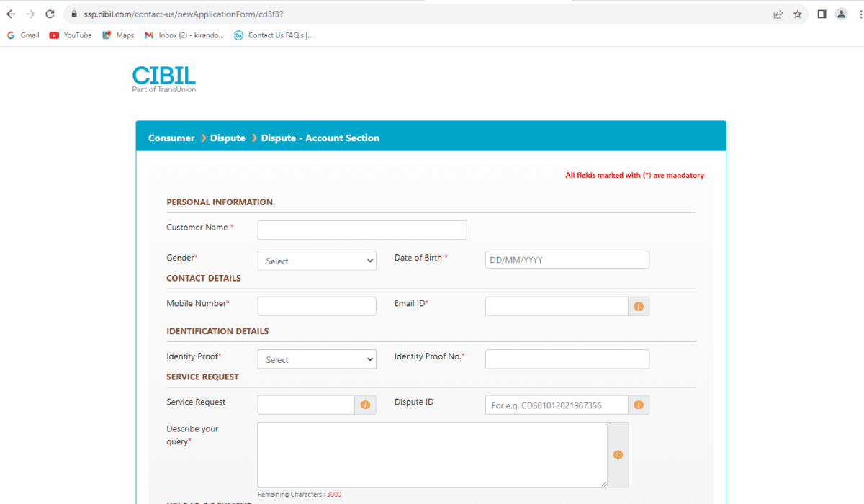Click the Customer Name field

coord(362,230)
